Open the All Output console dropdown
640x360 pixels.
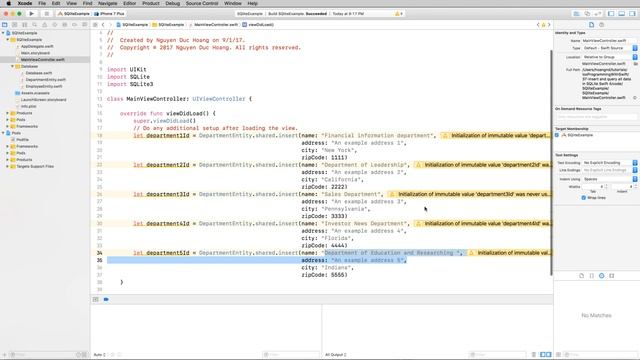tap(336, 355)
